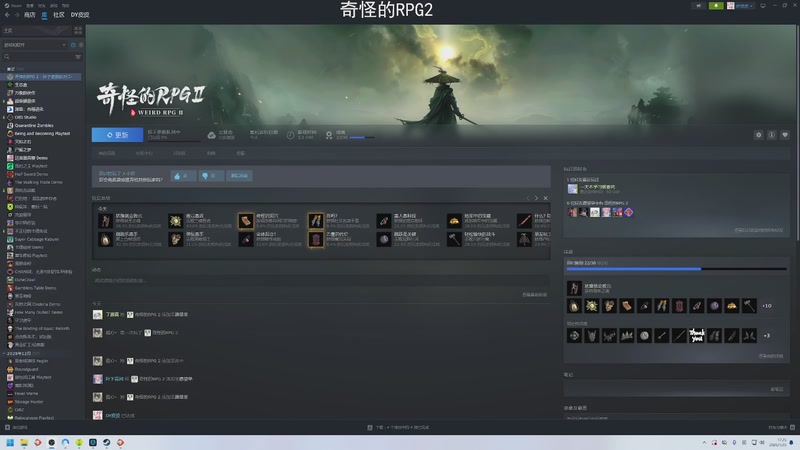Open game settings gear icon
800x450 pixels.
tap(759, 135)
